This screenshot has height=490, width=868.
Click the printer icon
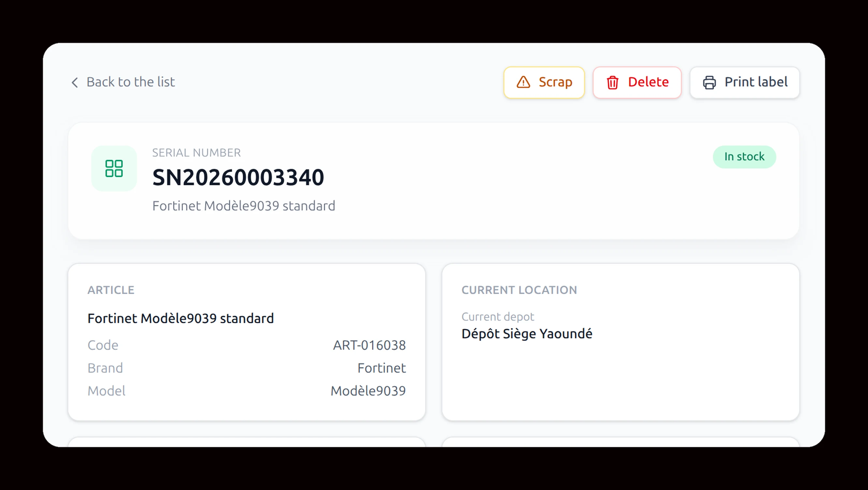point(709,82)
